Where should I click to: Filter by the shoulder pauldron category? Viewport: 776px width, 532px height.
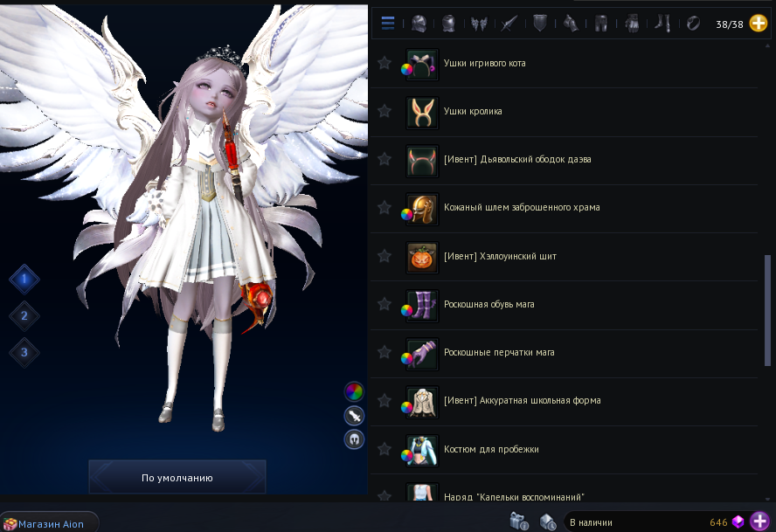coord(570,24)
